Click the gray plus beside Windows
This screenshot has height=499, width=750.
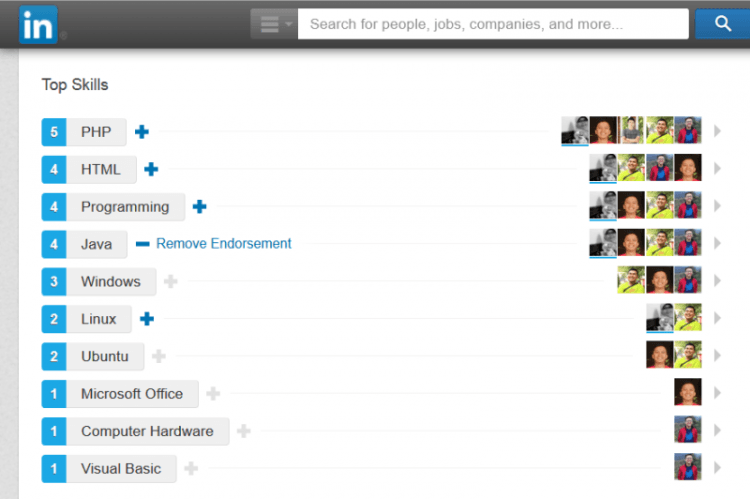pos(171,281)
